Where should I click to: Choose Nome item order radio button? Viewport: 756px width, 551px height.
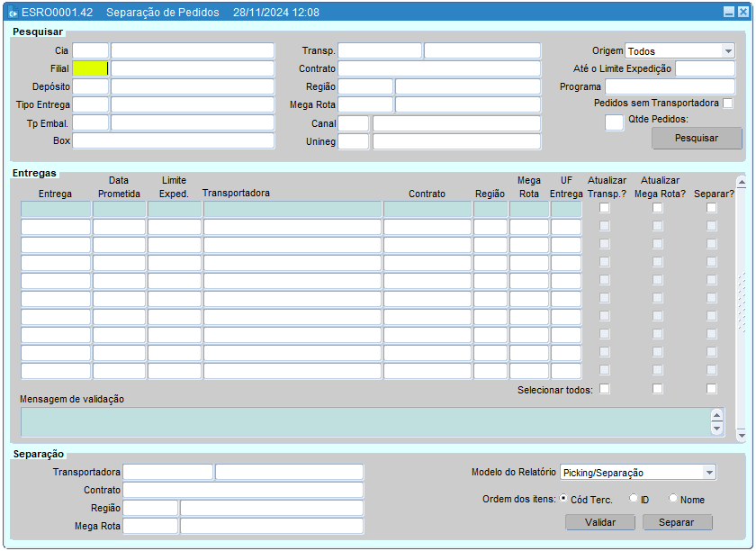[x=673, y=499]
